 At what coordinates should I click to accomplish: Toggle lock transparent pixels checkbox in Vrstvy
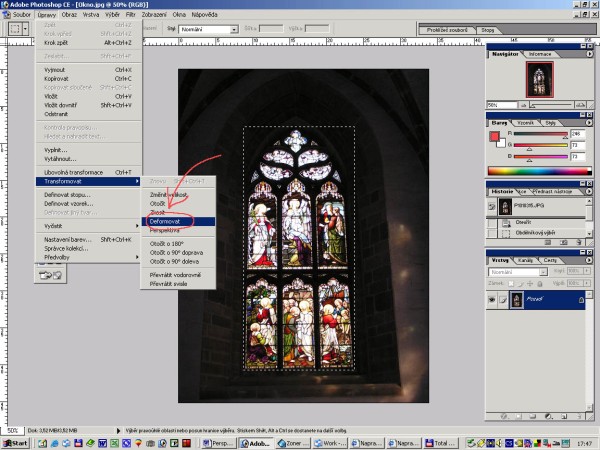click(510, 282)
